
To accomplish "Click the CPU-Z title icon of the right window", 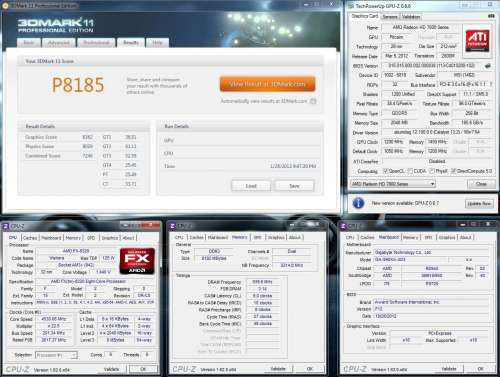I will (343, 226).
